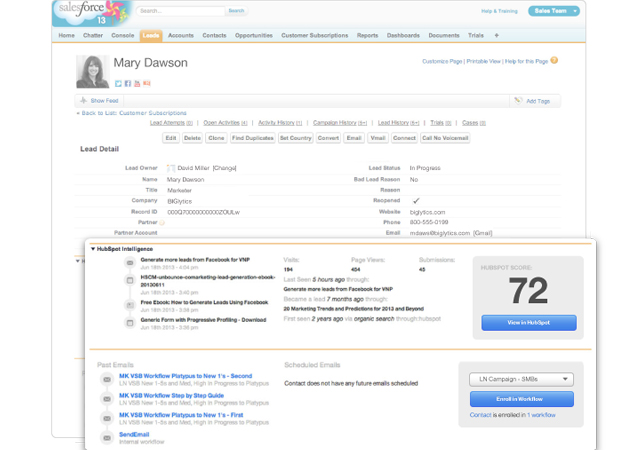Click the Email action button
Image resolution: width=640 pixels, height=450 pixels.
coord(354,138)
